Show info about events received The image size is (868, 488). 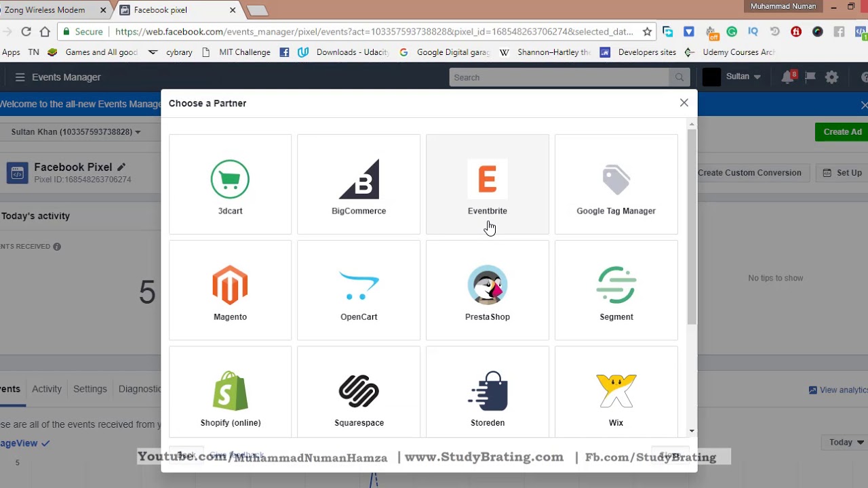pos(57,247)
